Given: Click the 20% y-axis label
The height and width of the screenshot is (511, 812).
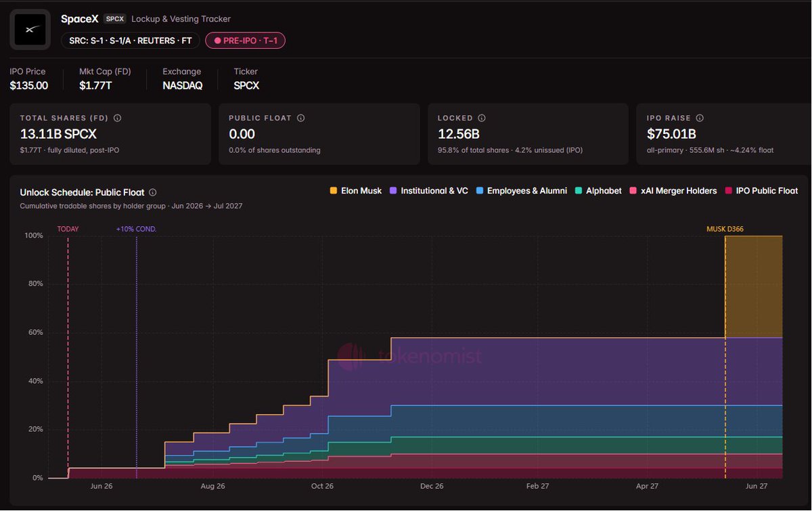Looking at the screenshot, I should tap(35, 429).
